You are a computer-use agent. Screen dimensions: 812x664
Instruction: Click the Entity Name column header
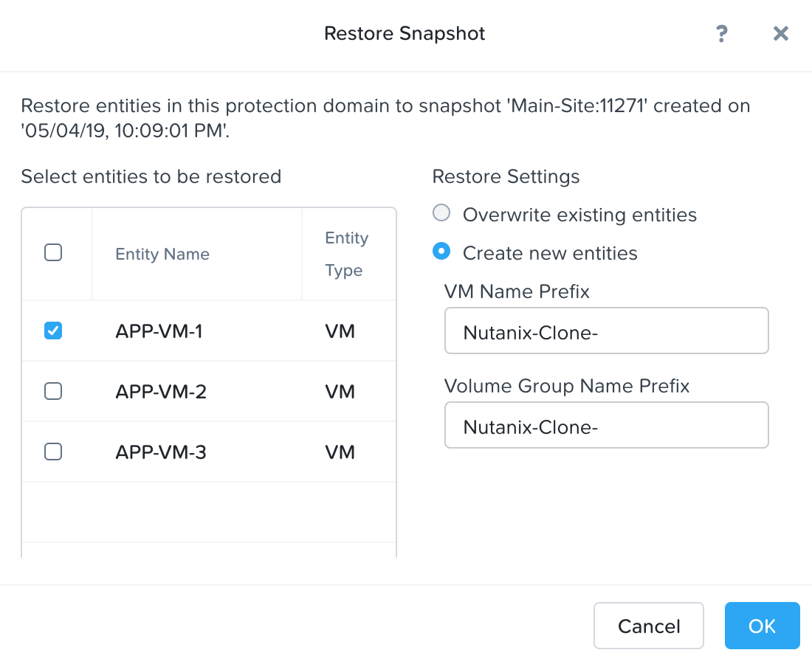[x=162, y=254]
